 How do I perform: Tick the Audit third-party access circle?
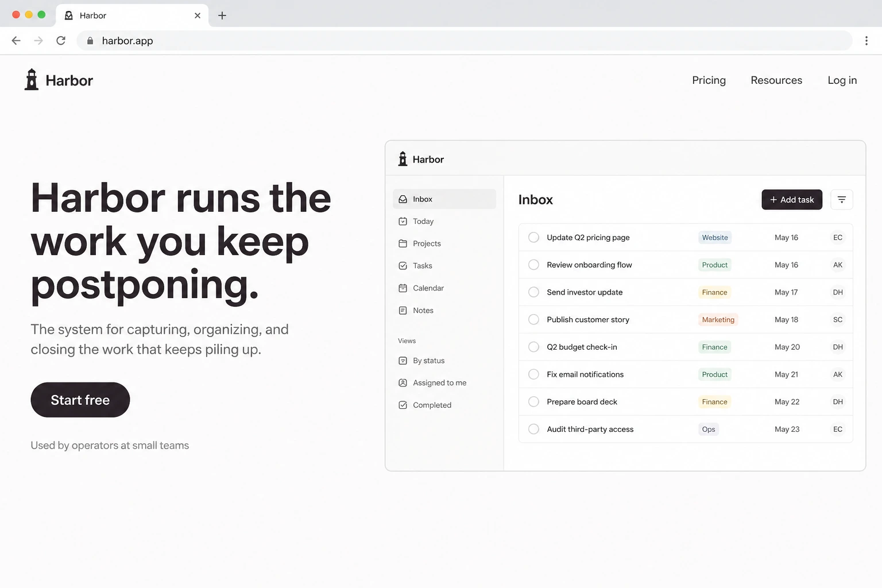coord(533,430)
